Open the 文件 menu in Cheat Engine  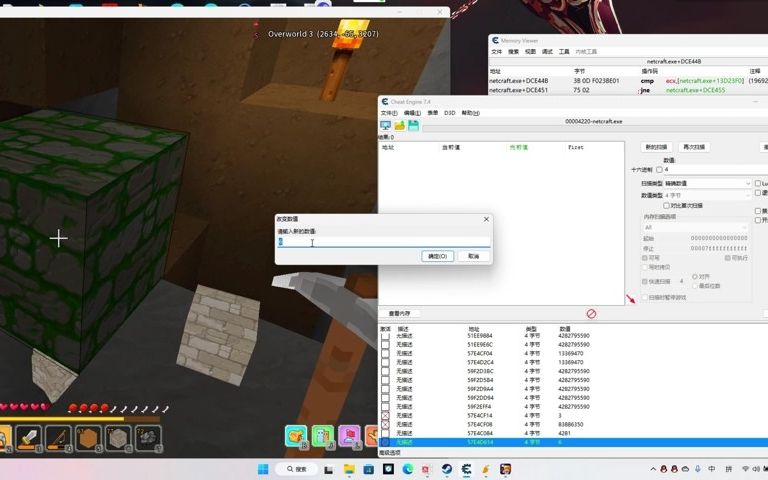(x=389, y=113)
